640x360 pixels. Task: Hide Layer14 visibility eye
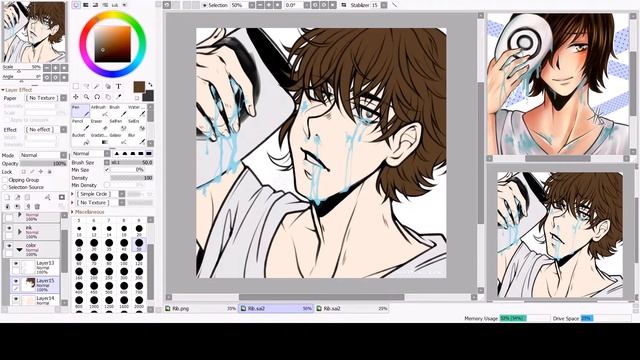coord(16,299)
